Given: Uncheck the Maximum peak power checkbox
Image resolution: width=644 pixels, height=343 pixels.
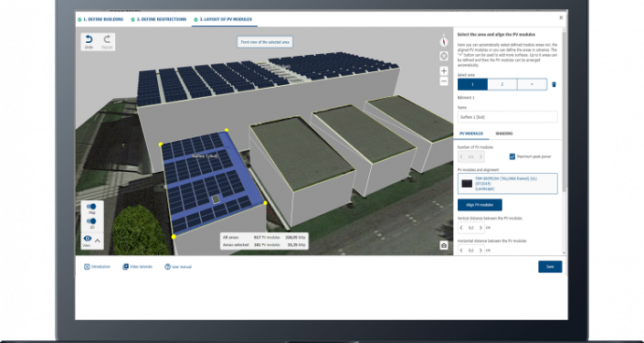Looking at the screenshot, I should coord(512,156).
